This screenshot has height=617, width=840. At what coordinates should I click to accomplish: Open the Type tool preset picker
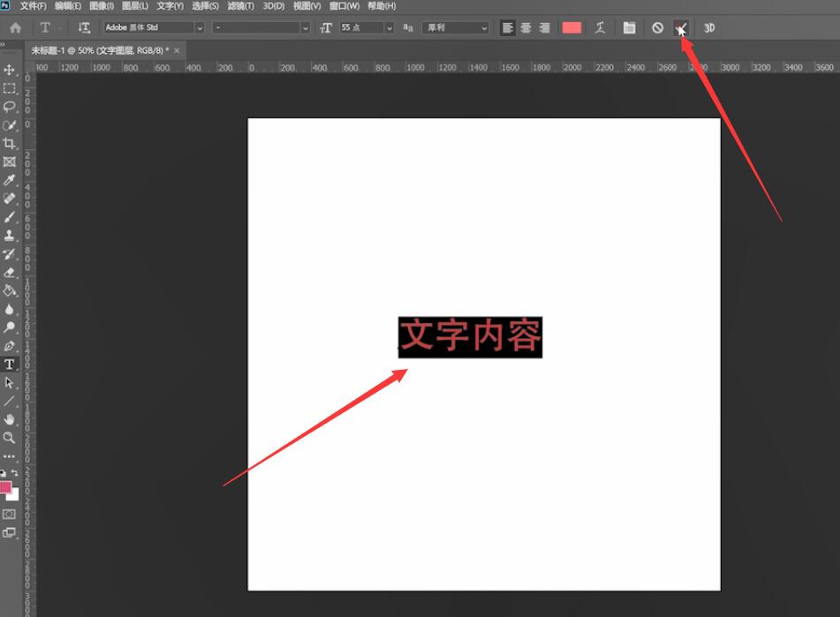point(49,28)
